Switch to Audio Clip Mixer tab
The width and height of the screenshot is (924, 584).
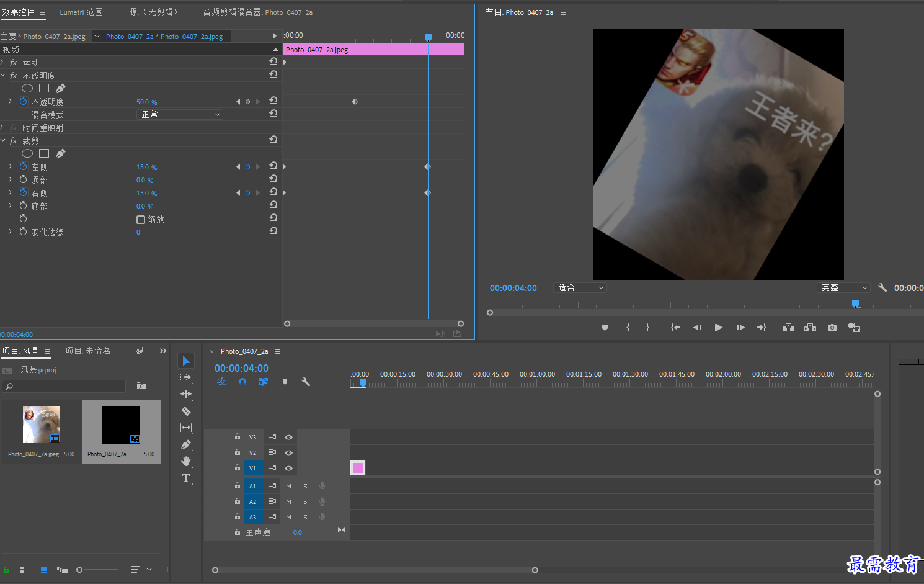[x=257, y=12]
